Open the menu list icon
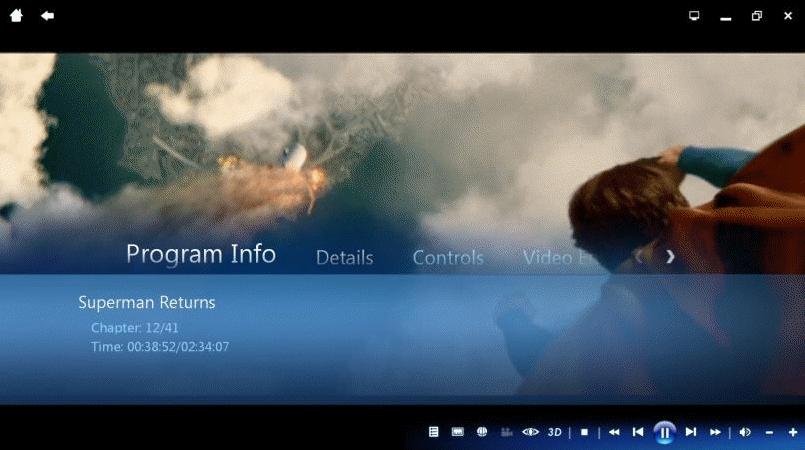Screen dimensions: 805x450 coord(434,432)
